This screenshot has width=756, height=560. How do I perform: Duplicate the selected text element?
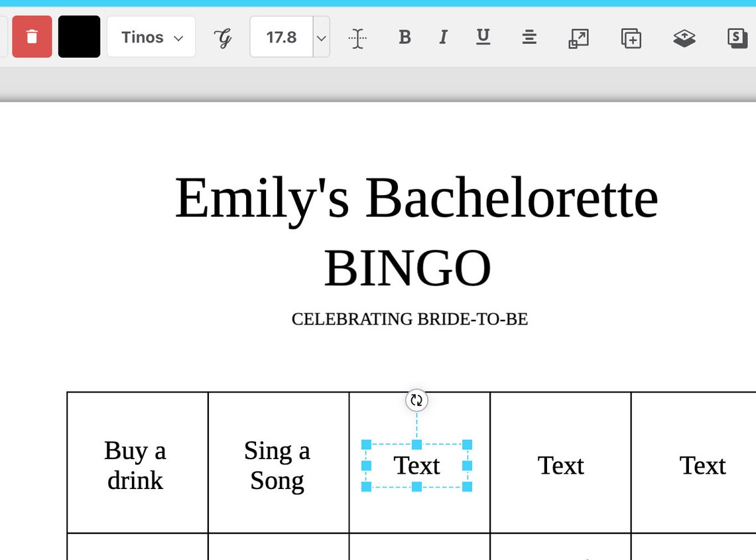[631, 38]
